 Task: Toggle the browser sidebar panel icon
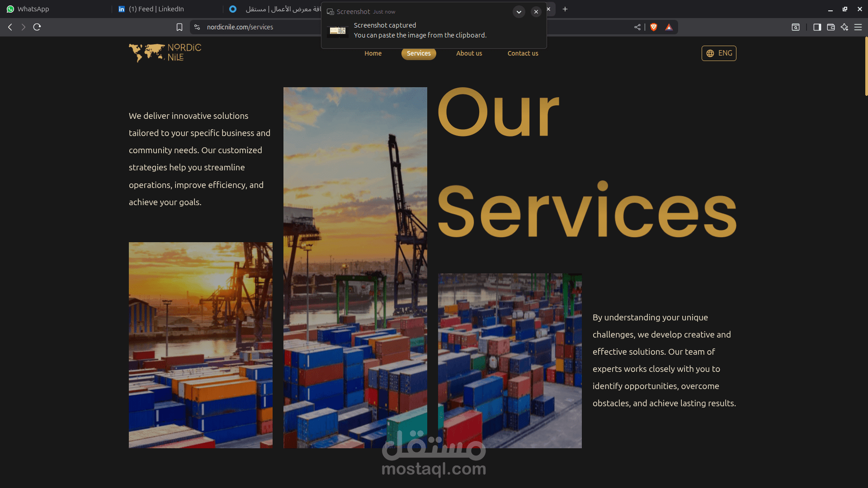tap(817, 27)
